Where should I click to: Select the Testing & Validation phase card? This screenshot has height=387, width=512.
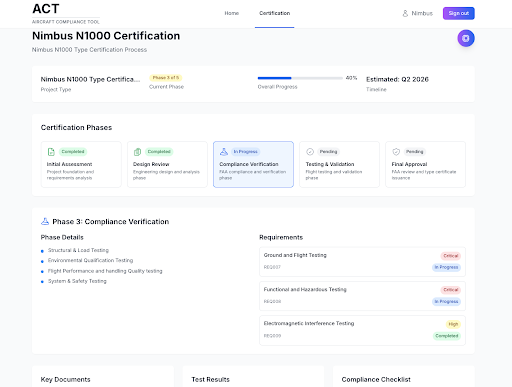pyautogui.click(x=339, y=164)
